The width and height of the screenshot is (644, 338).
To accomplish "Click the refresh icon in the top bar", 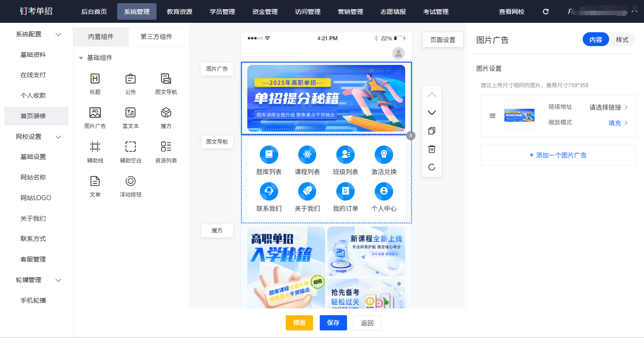I will tap(546, 12).
